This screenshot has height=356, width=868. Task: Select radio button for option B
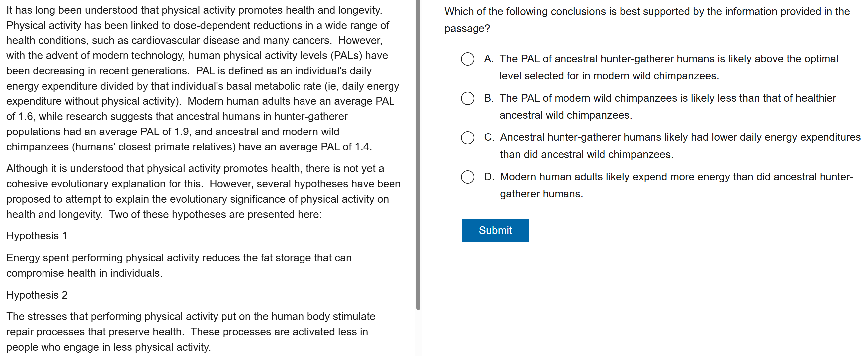467,98
